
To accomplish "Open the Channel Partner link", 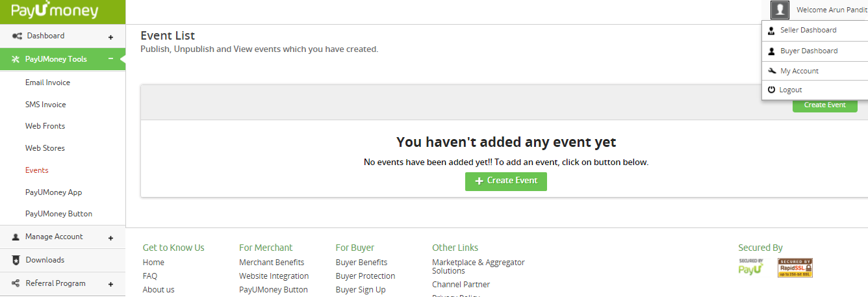I will (461, 285).
